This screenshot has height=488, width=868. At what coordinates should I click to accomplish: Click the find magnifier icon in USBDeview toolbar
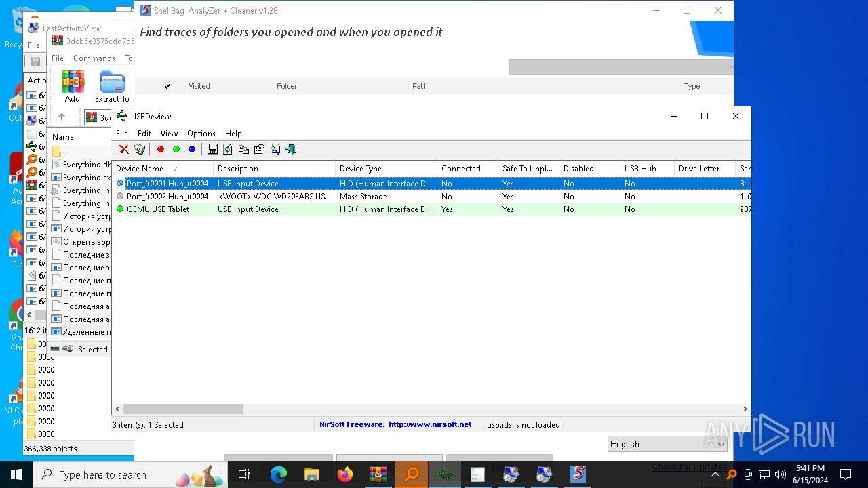pos(275,149)
